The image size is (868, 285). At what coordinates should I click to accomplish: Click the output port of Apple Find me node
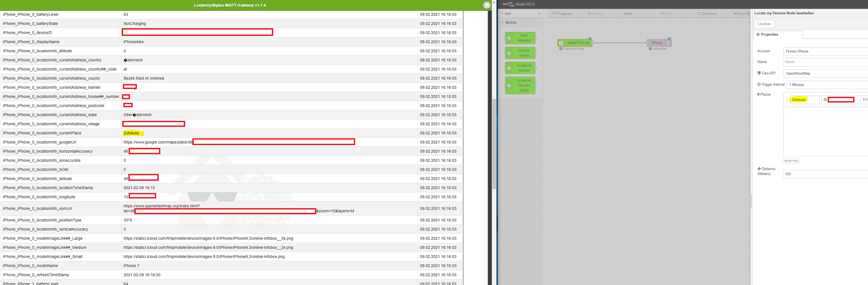[592, 43]
